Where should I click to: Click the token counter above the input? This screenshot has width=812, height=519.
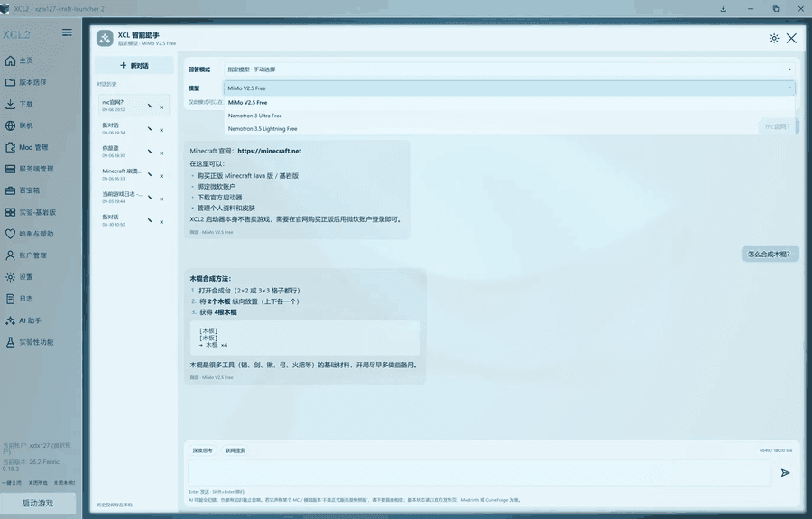tap(776, 450)
